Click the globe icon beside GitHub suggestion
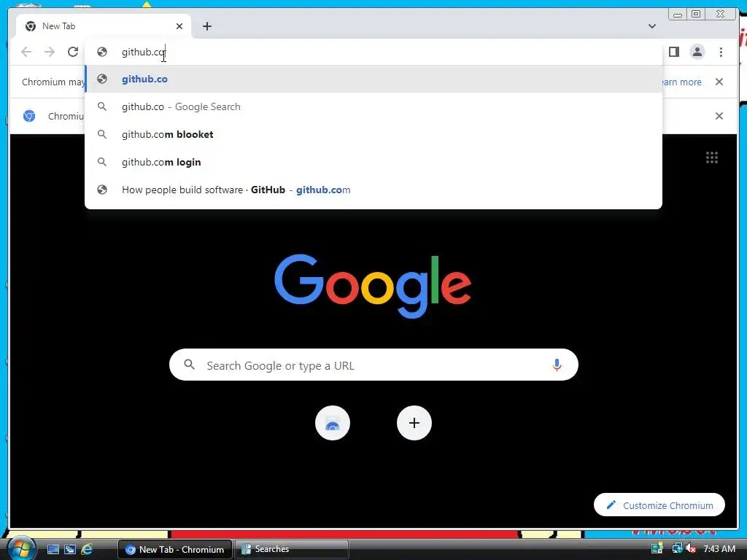747x560 pixels. point(102,190)
